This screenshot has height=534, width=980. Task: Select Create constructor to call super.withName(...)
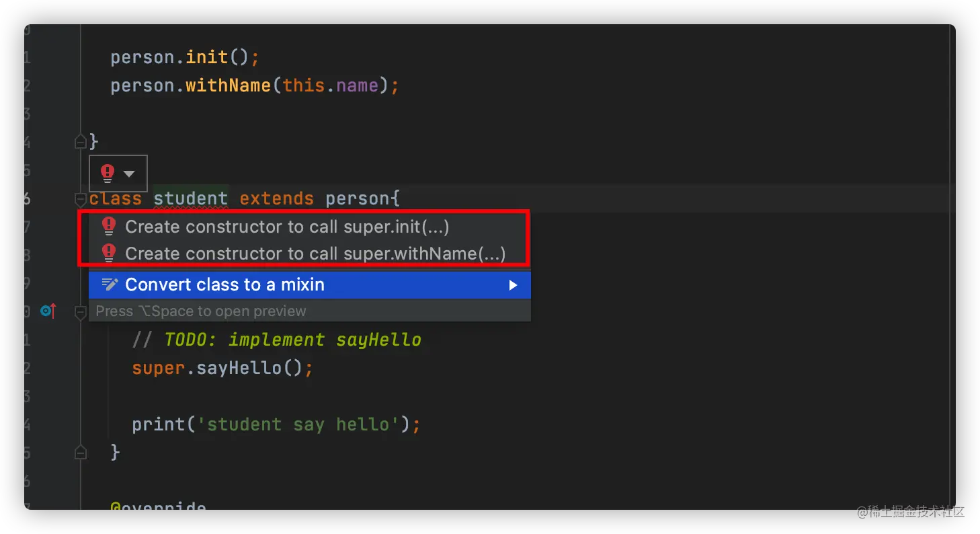point(315,254)
